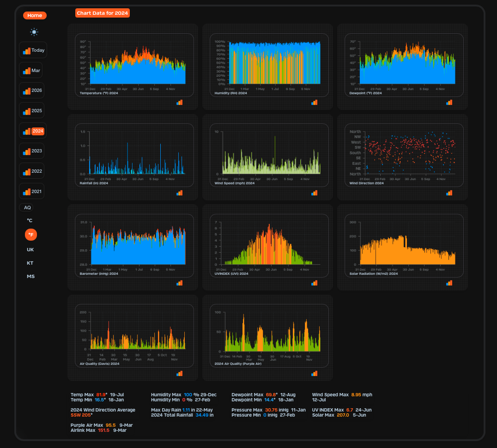The image size is (497, 448).
Task: Click chart icon under Humidity 2024 graph
Action: click(314, 103)
